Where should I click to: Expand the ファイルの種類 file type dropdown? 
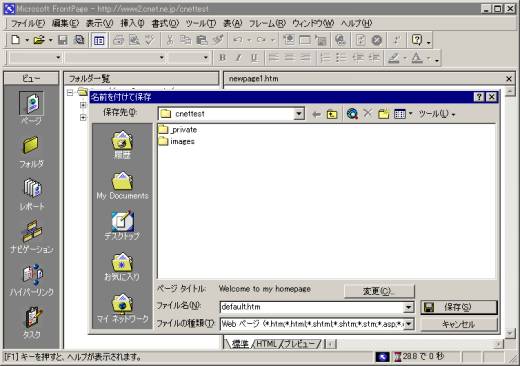pyautogui.click(x=409, y=324)
